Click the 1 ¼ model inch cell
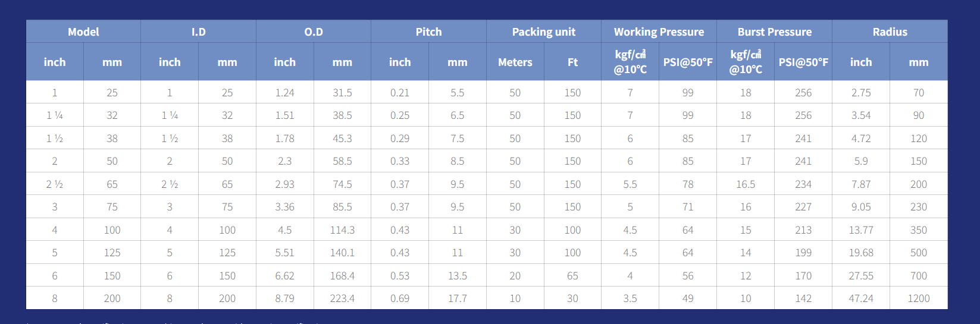This screenshot has width=980, height=324. [55, 115]
